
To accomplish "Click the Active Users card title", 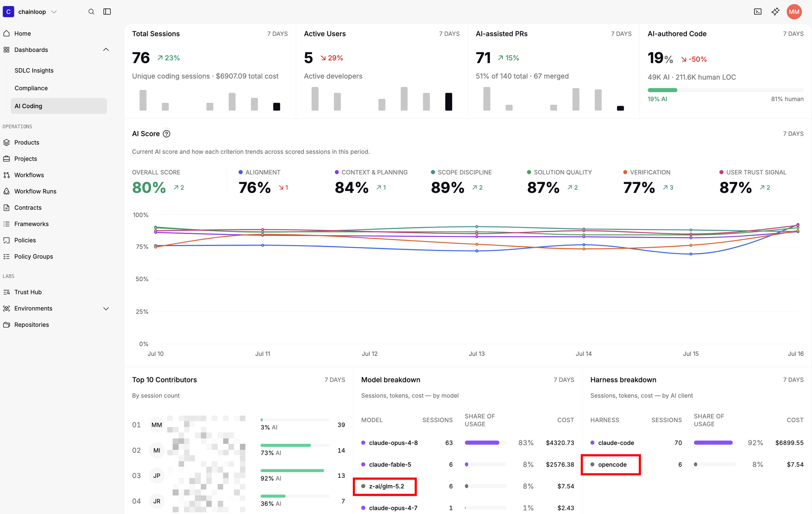I will [325, 34].
